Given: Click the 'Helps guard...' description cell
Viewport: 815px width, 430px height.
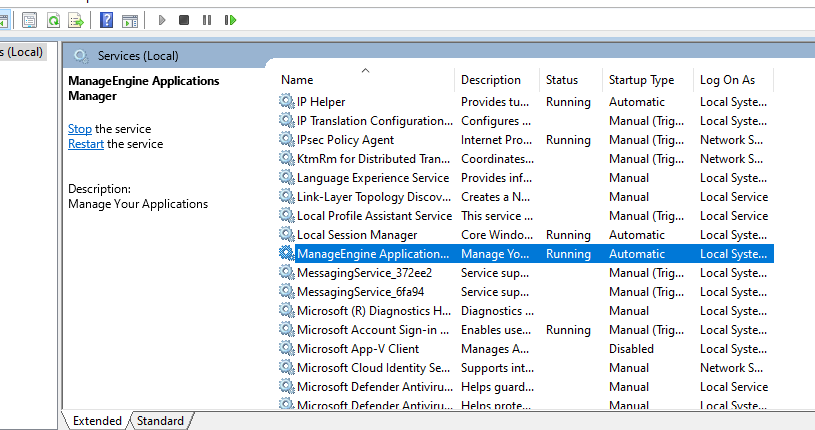Looking at the screenshot, I should click(497, 387).
